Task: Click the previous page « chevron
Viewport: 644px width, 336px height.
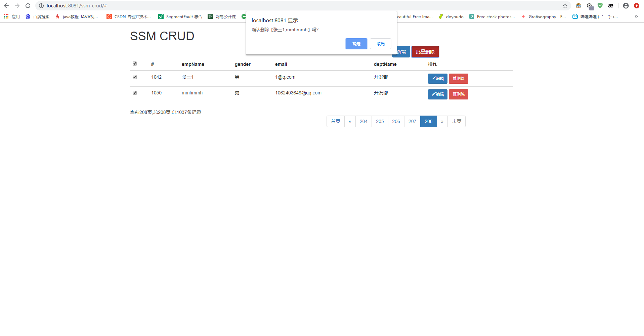Action: [350, 121]
